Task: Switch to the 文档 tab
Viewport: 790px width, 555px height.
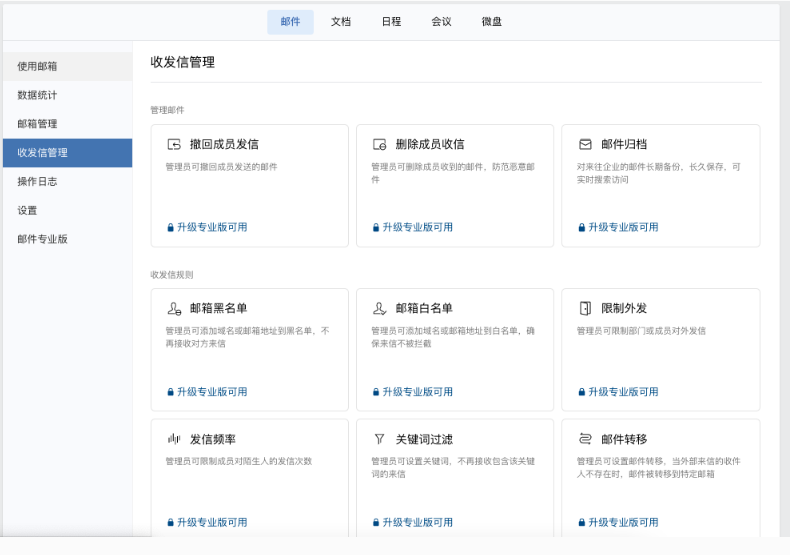Action: click(341, 22)
